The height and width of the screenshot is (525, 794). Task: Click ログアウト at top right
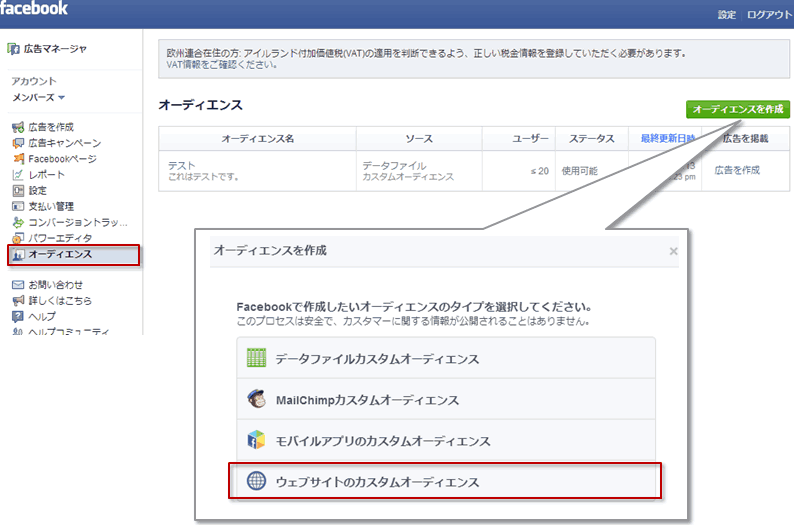point(769,15)
